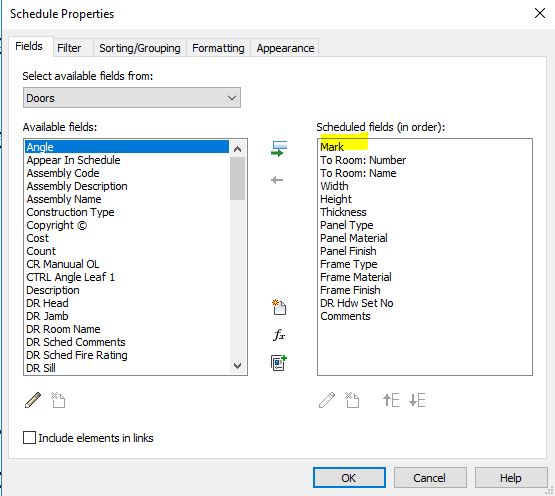Click the Add parameter green arrow icon

pos(279,149)
